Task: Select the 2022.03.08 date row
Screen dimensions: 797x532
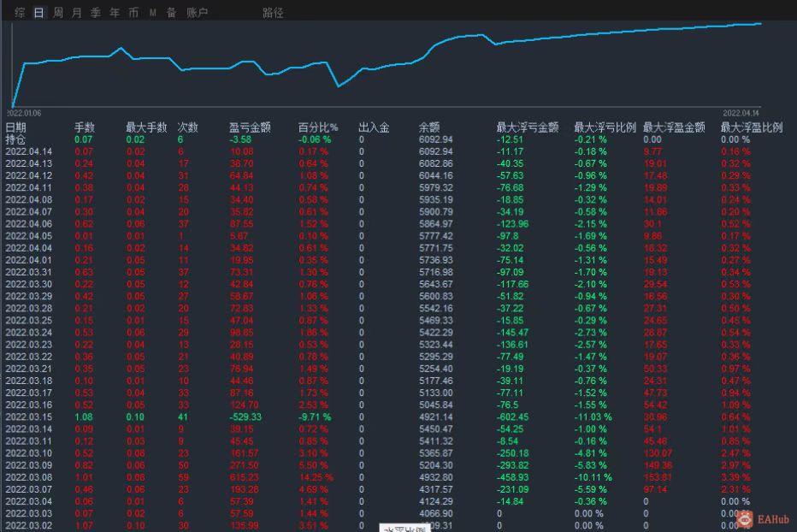Action: (x=29, y=477)
